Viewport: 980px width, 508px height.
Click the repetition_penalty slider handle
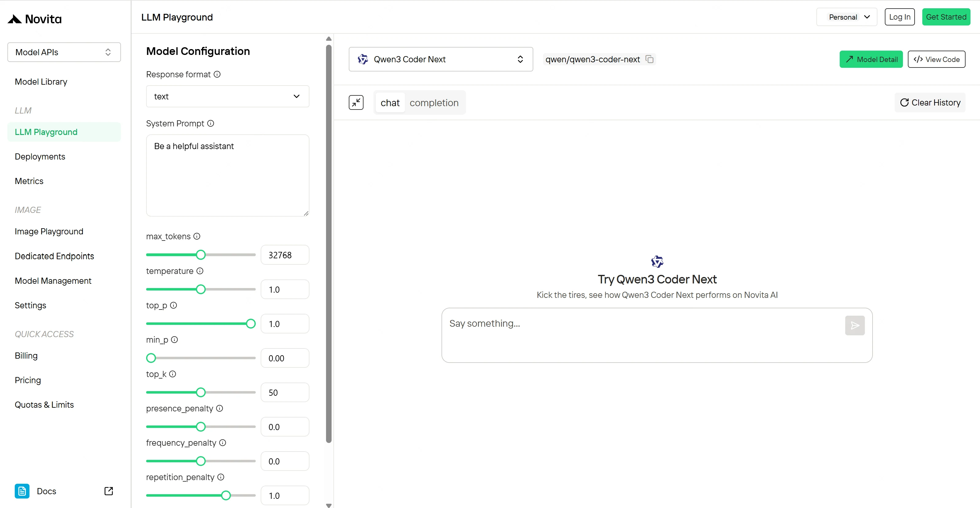coord(226,495)
